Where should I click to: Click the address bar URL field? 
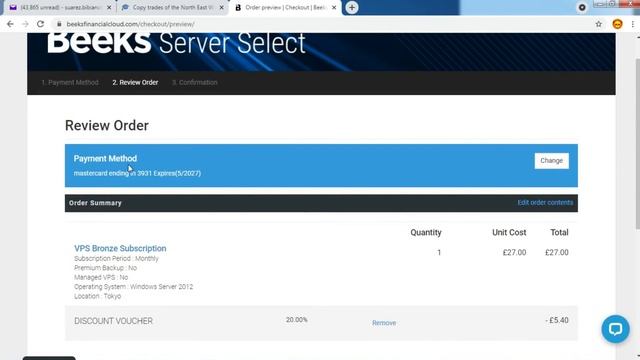tap(130, 24)
